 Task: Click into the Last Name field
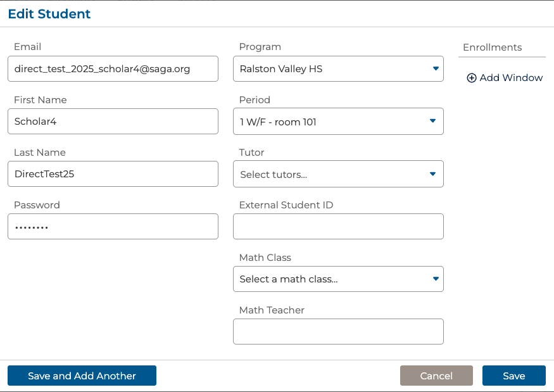coord(113,174)
